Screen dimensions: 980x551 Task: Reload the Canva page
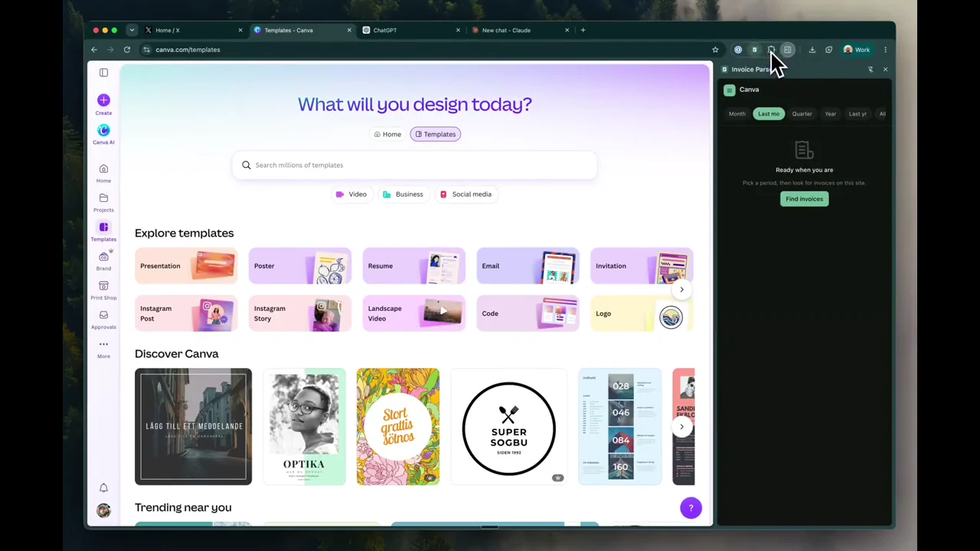pyautogui.click(x=127, y=50)
